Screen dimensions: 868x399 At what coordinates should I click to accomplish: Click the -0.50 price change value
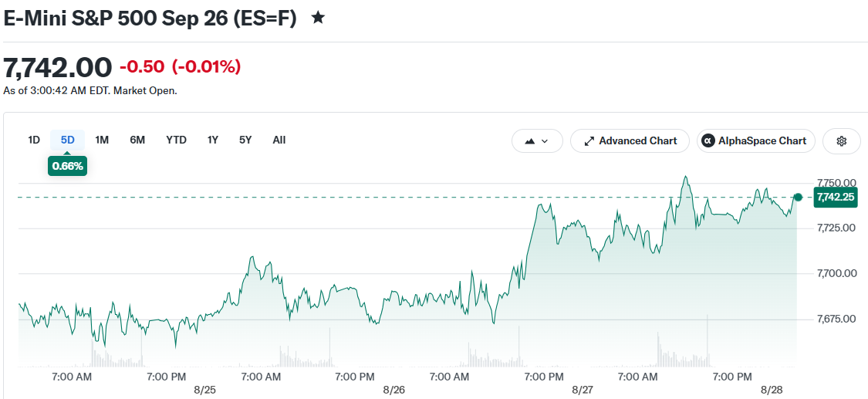click(x=142, y=67)
